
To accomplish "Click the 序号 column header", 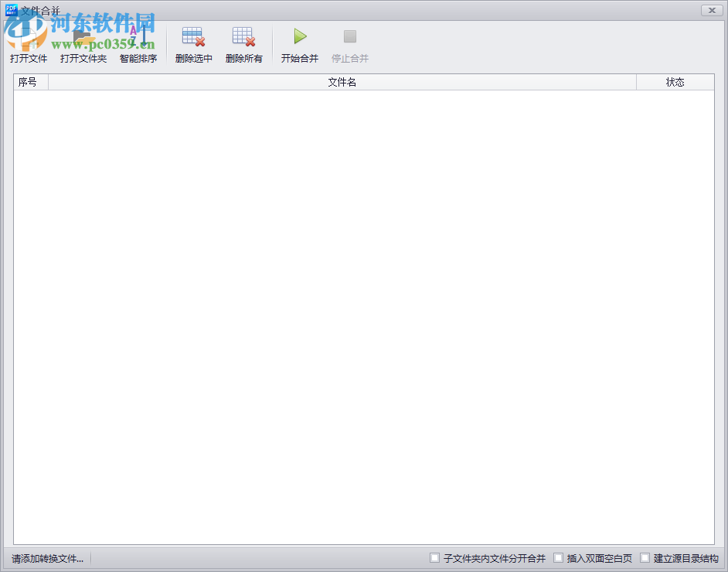I will pos(31,82).
